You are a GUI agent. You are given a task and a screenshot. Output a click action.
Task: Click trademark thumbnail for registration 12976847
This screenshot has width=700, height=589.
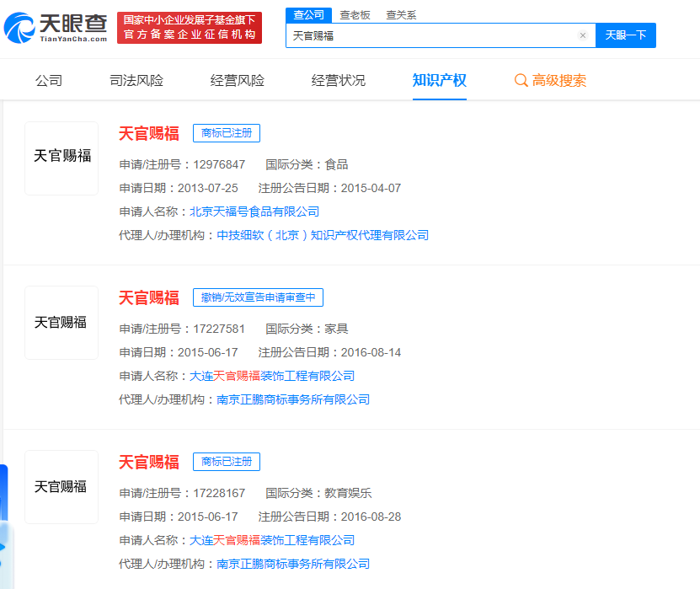[x=61, y=158]
